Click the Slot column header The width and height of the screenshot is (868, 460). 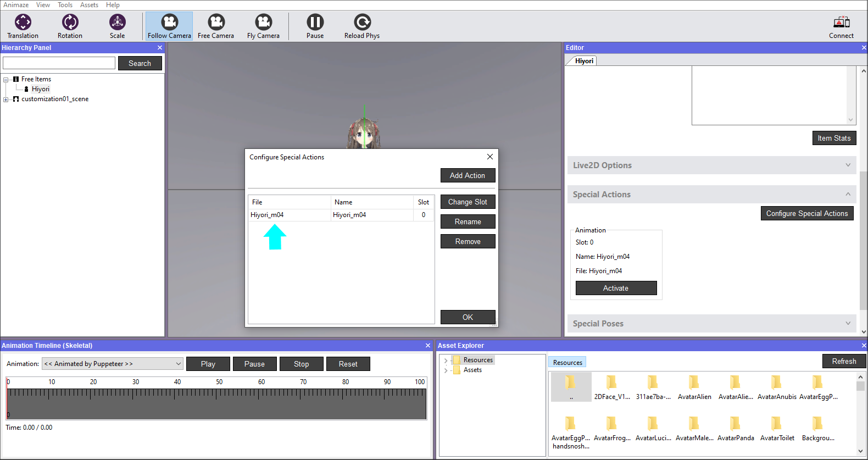click(x=424, y=202)
